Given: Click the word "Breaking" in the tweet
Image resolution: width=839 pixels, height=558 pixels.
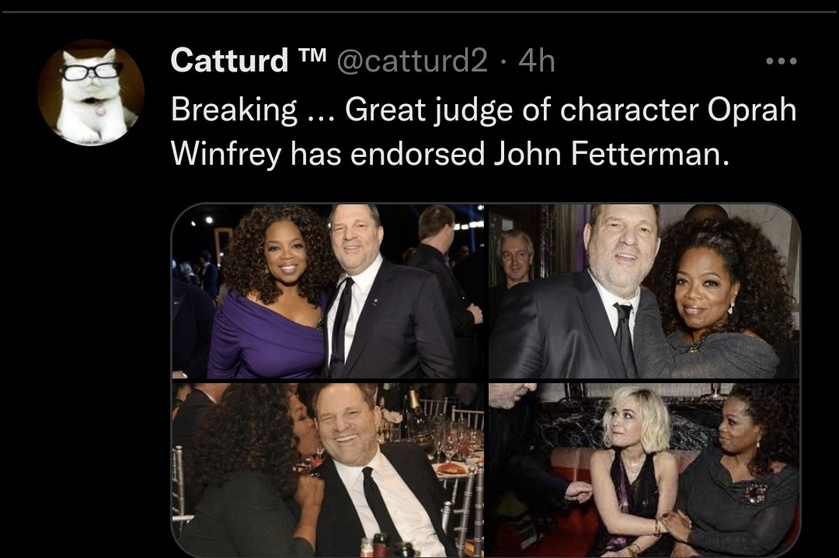Looking at the screenshot, I should 228,109.
